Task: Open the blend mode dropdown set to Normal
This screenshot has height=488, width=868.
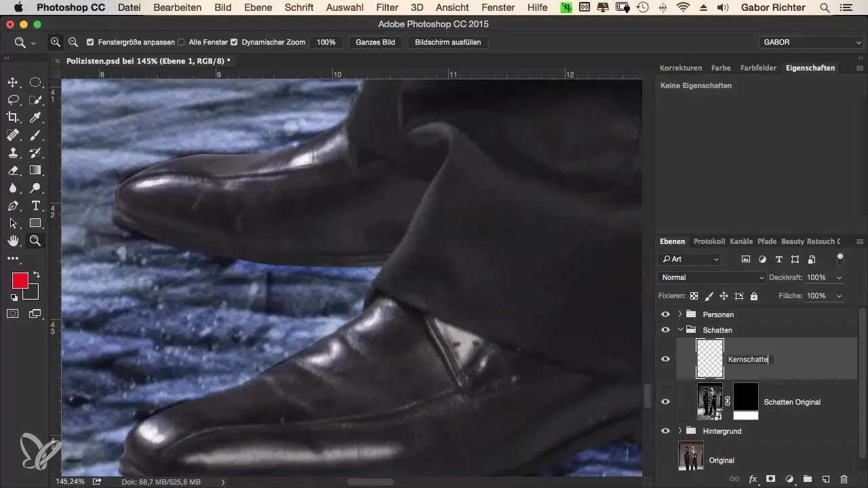Action: (711, 277)
